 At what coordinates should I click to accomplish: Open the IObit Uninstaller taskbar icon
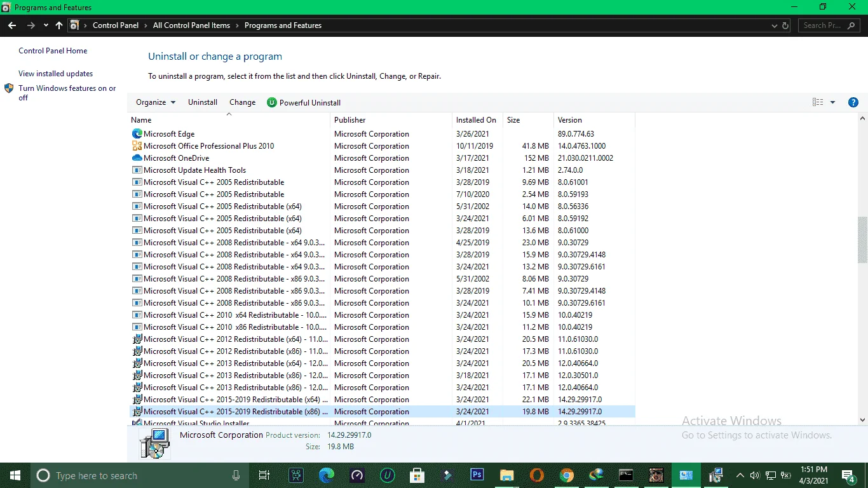(x=387, y=475)
